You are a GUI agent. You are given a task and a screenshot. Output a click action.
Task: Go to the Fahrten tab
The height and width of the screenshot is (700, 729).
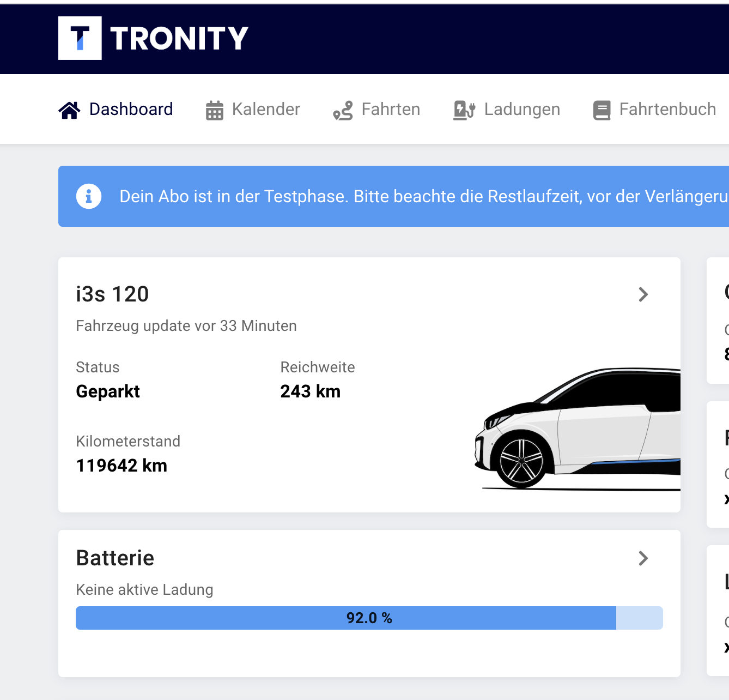tap(391, 110)
